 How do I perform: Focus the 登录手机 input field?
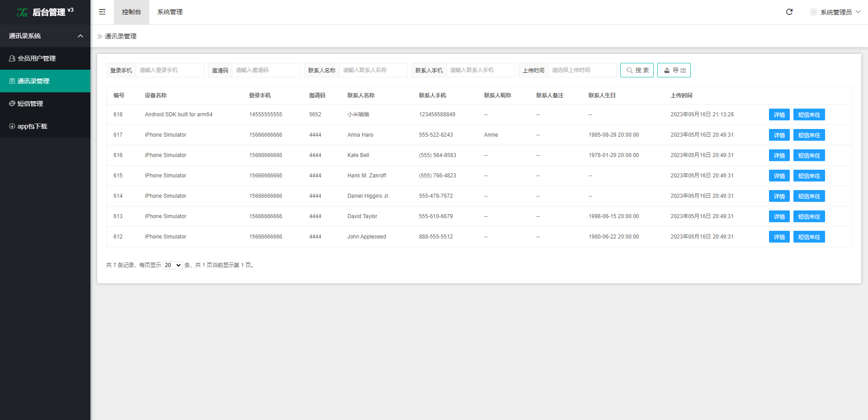coord(170,70)
